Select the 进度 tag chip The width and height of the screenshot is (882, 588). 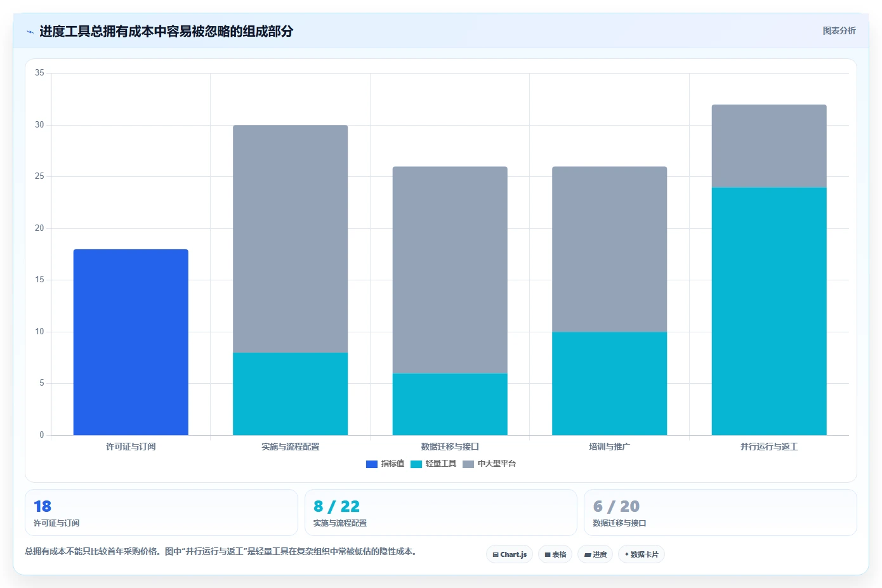(595, 554)
